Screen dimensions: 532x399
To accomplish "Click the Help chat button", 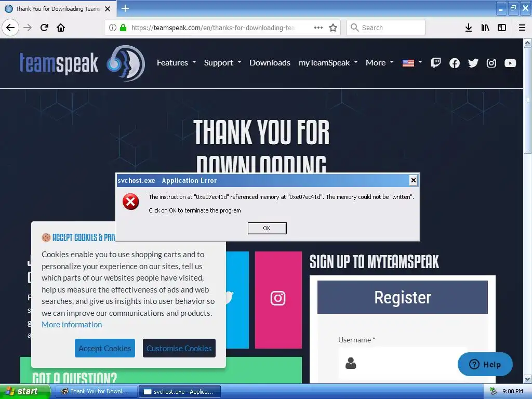I will [485, 364].
